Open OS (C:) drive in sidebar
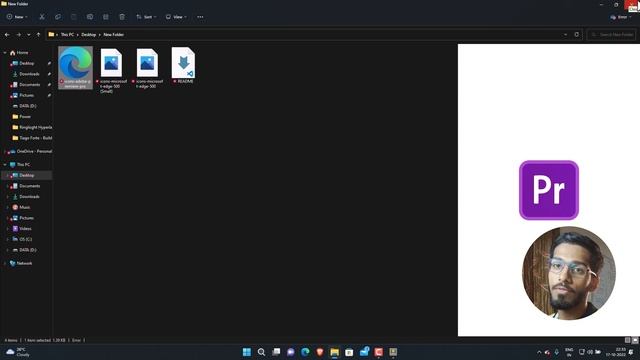The image size is (640, 360). click(25, 239)
